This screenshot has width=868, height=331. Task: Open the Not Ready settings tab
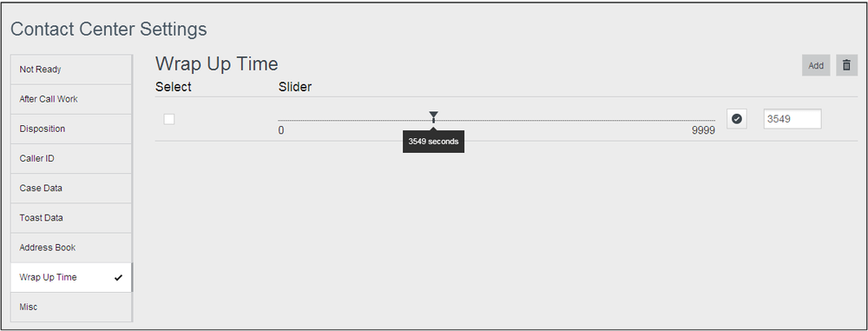coord(71,70)
